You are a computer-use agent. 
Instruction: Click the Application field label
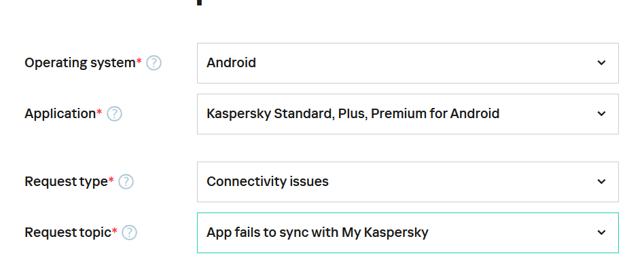[60, 114]
